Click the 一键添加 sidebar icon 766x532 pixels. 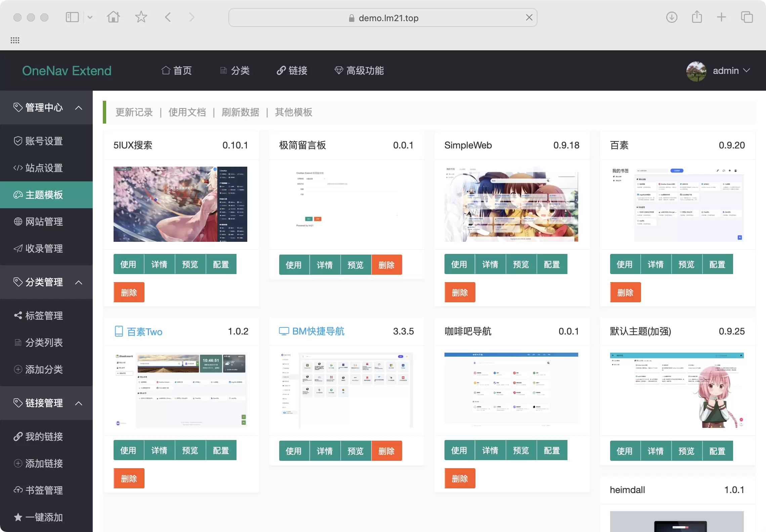tap(16, 516)
